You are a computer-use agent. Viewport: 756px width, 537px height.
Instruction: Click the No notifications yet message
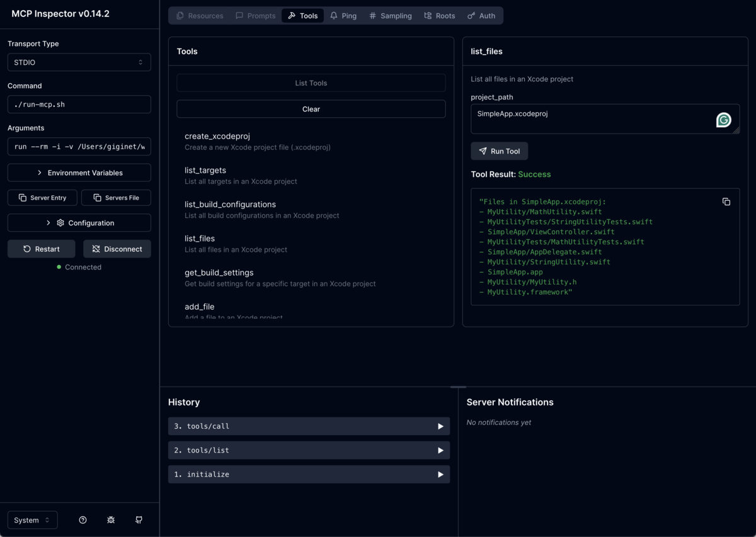tap(499, 422)
